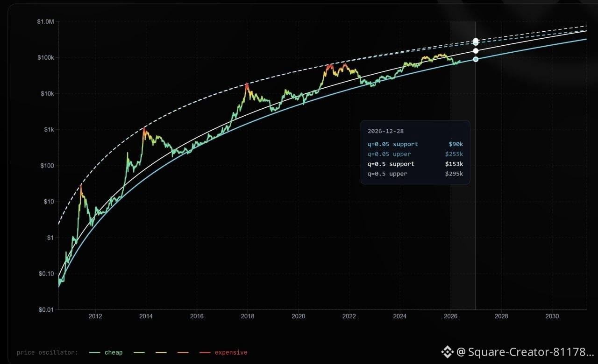Click the yellow middle legend swatch line
Screen dimensions: 598x364
click(161, 352)
